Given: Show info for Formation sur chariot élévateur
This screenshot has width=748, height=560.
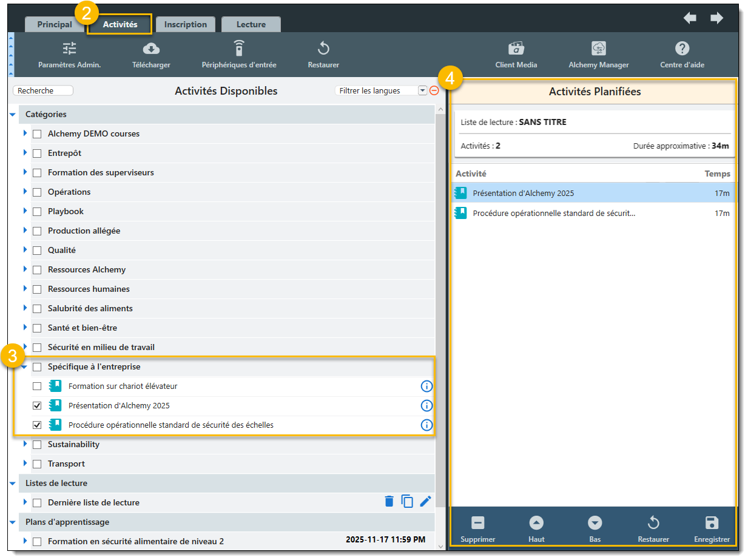Looking at the screenshot, I should point(426,386).
